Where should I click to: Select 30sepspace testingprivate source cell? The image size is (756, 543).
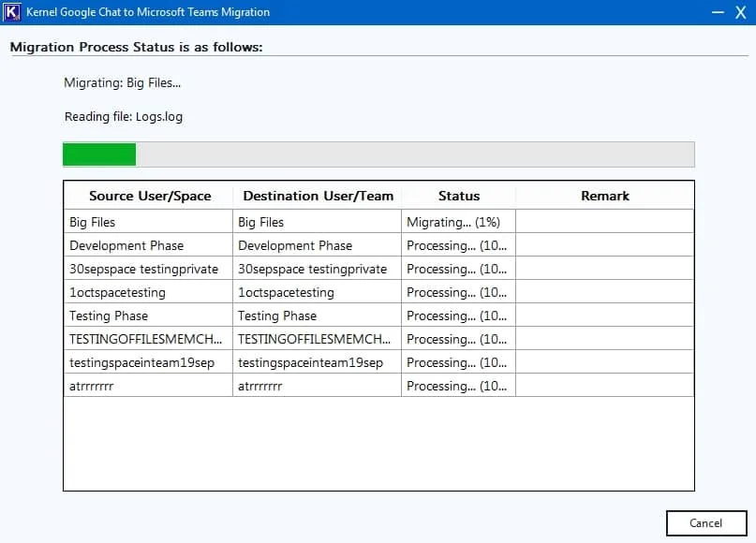(x=149, y=269)
